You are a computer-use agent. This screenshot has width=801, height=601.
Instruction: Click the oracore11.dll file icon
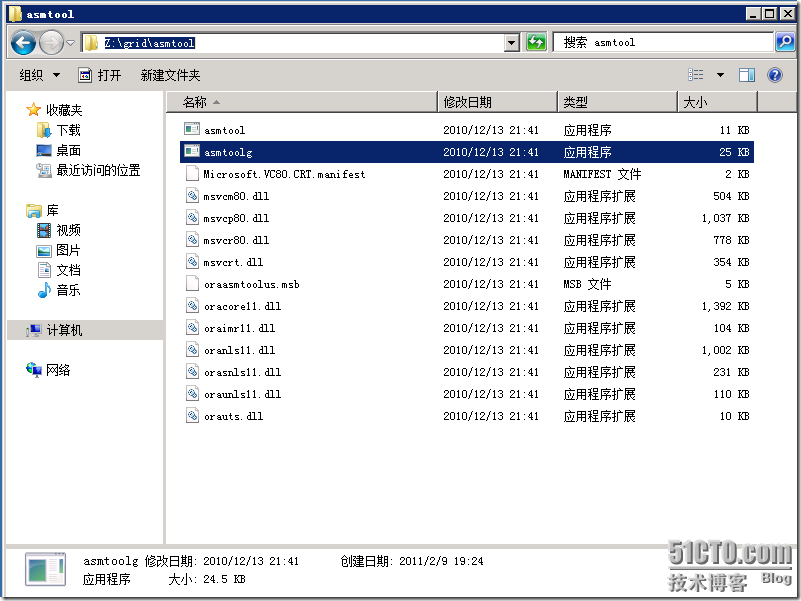[x=192, y=305]
